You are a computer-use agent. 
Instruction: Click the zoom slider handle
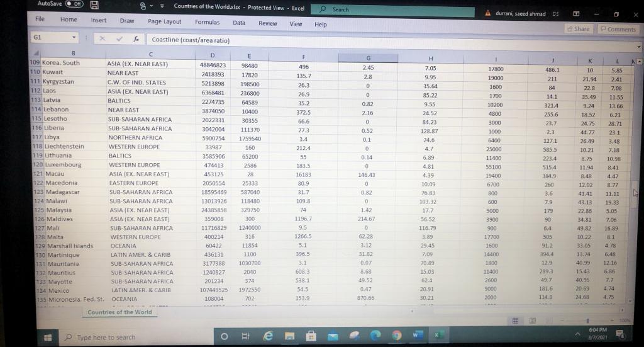pos(587,321)
